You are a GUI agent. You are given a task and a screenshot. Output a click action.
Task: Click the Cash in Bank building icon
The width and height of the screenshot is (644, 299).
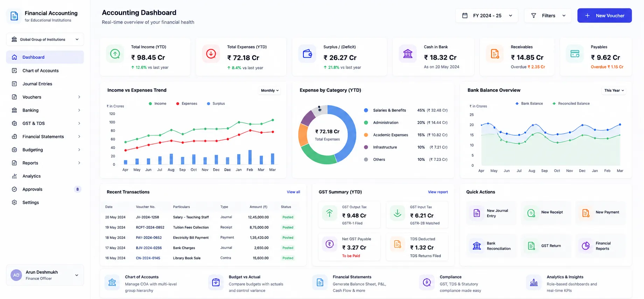click(408, 54)
